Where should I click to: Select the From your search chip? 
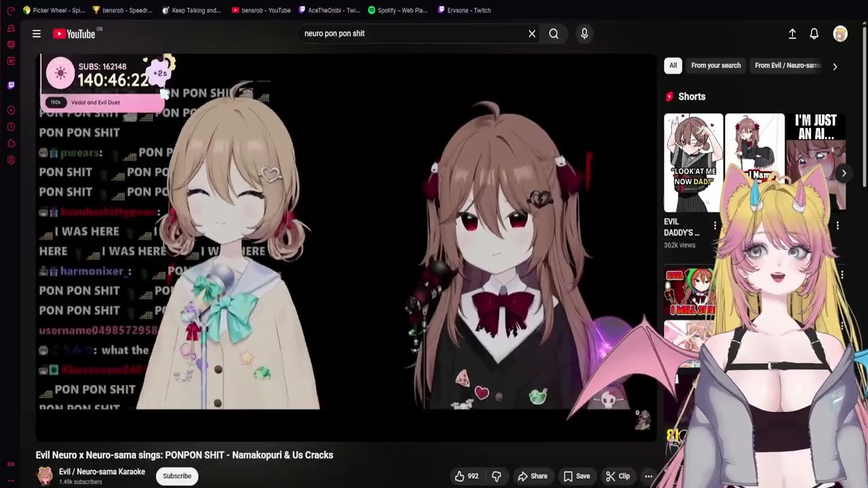[x=715, y=66]
